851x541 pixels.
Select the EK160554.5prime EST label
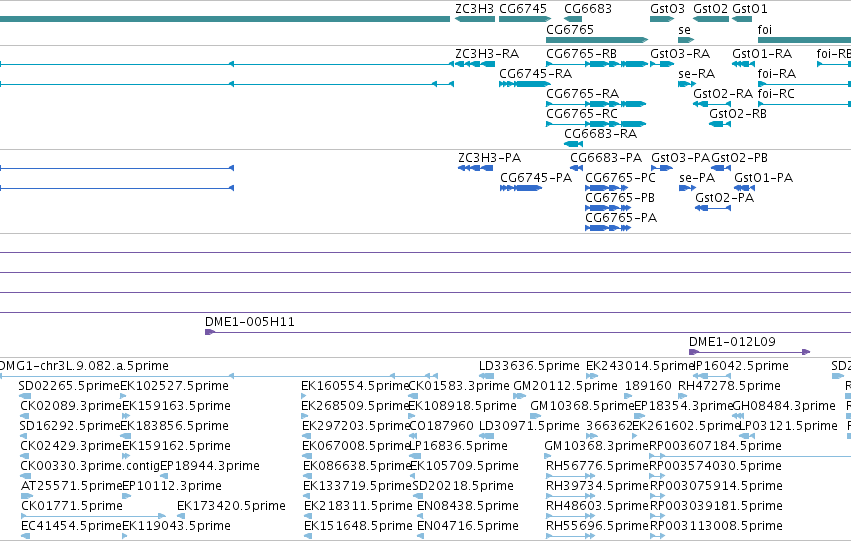pyautogui.click(x=354, y=386)
